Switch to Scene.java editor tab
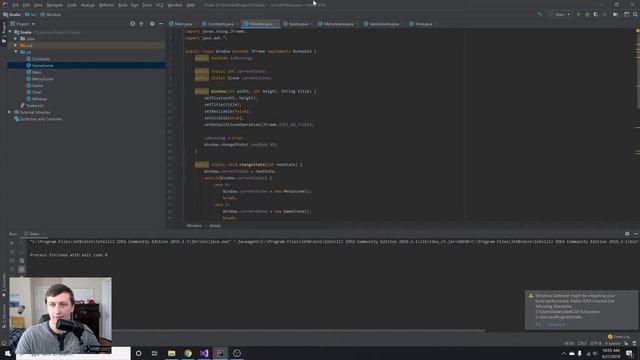This screenshot has width=640, height=360. (x=296, y=24)
